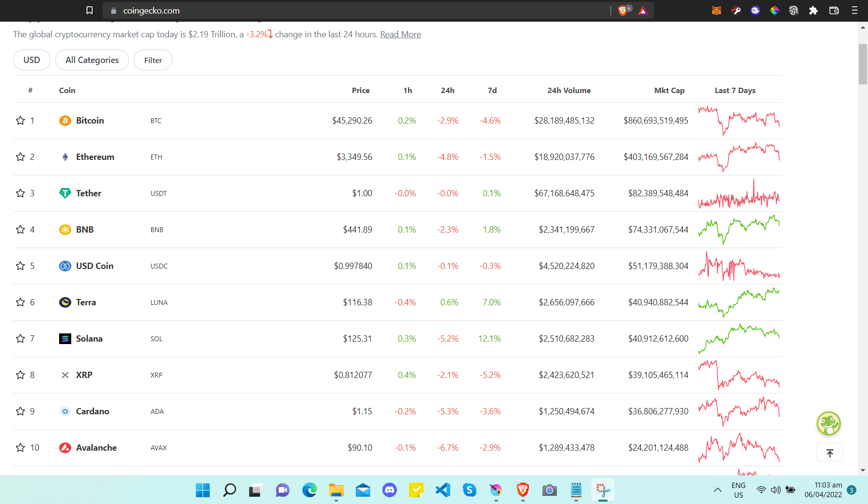Open the CoinGecko mascot chat icon
Image resolution: width=868 pixels, height=504 pixels.
829,424
